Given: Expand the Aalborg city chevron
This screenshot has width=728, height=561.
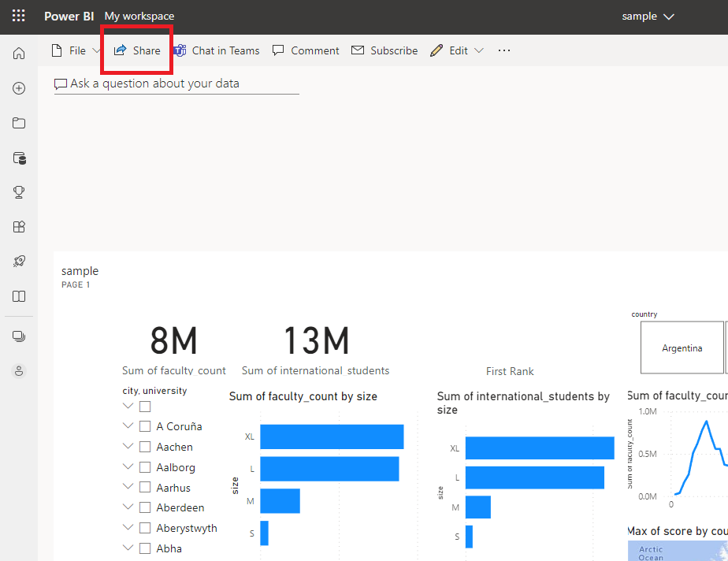Looking at the screenshot, I should coord(128,467).
